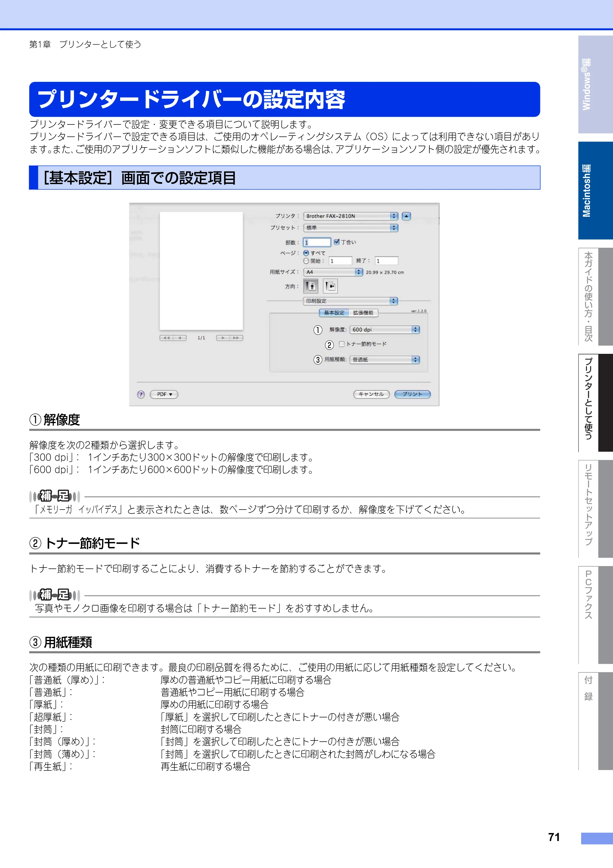Open the 用紙サイズ dropdown showing A4
The image size is (613, 868).
(333, 272)
